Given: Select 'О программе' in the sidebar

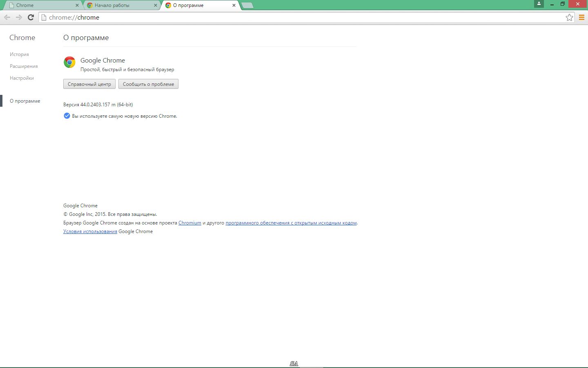Looking at the screenshot, I should [x=25, y=101].
